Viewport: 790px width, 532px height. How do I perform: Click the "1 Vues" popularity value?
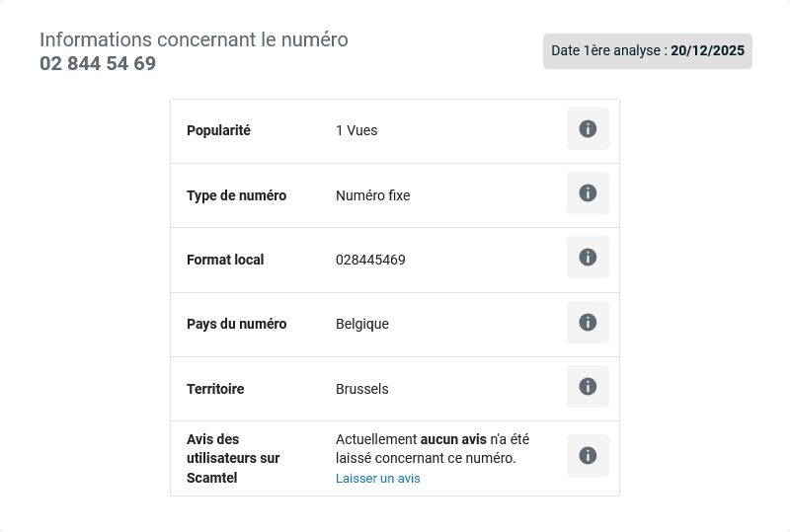click(x=356, y=130)
